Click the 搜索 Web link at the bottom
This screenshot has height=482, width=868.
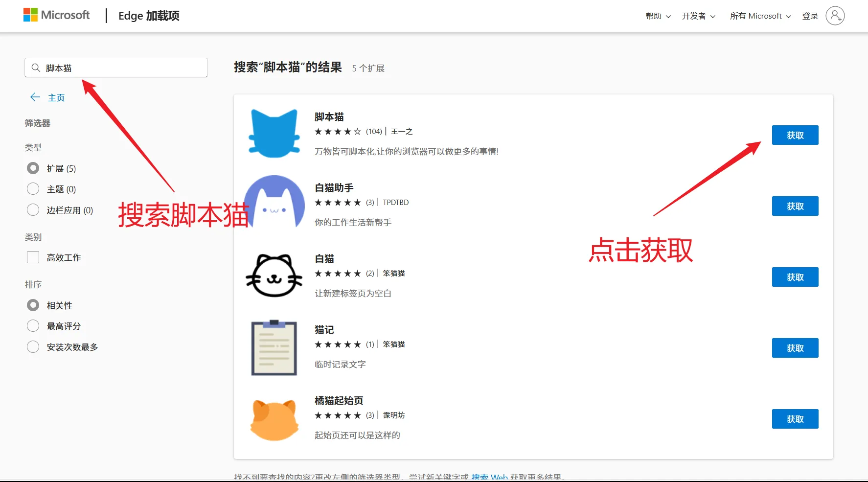pyautogui.click(x=489, y=477)
